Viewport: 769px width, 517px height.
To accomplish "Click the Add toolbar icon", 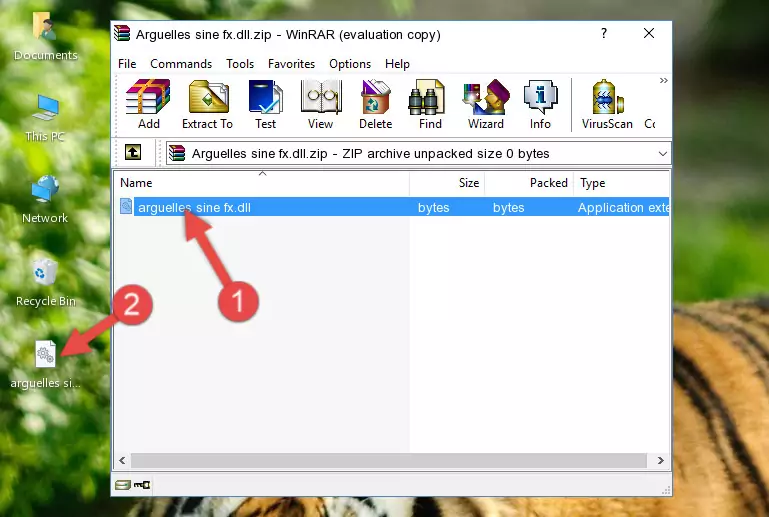I will [x=148, y=104].
